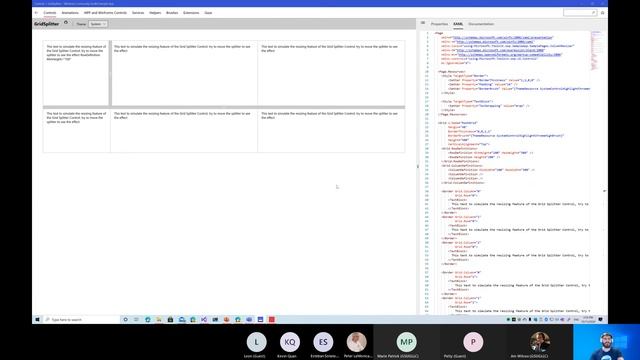Select participant ES Esteban avatar

(x=323, y=342)
